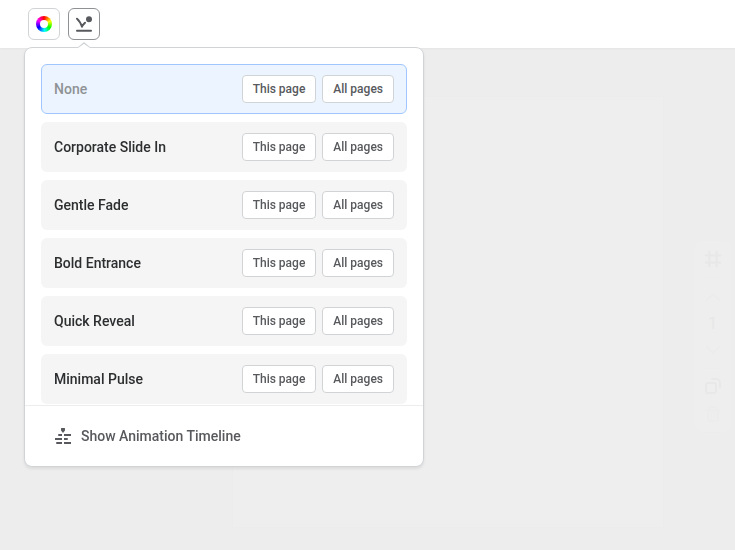The height and width of the screenshot is (550, 735).
Task: Open the color wheel theme button
Action: (x=44, y=24)
